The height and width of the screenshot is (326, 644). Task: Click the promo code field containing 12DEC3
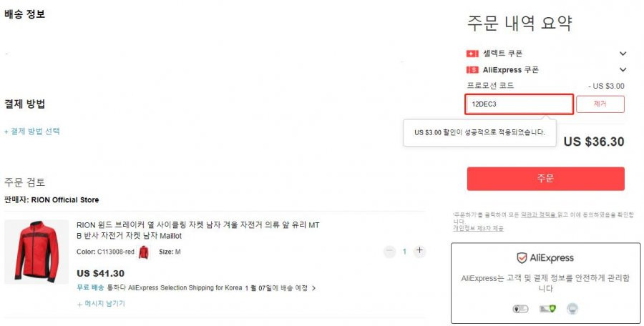(x=519, y=104)
